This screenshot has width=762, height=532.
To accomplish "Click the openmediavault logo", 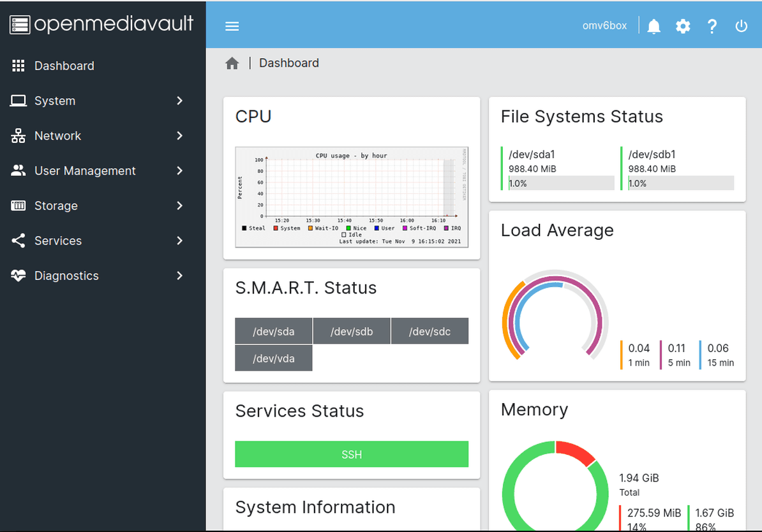I will point(101,24).
